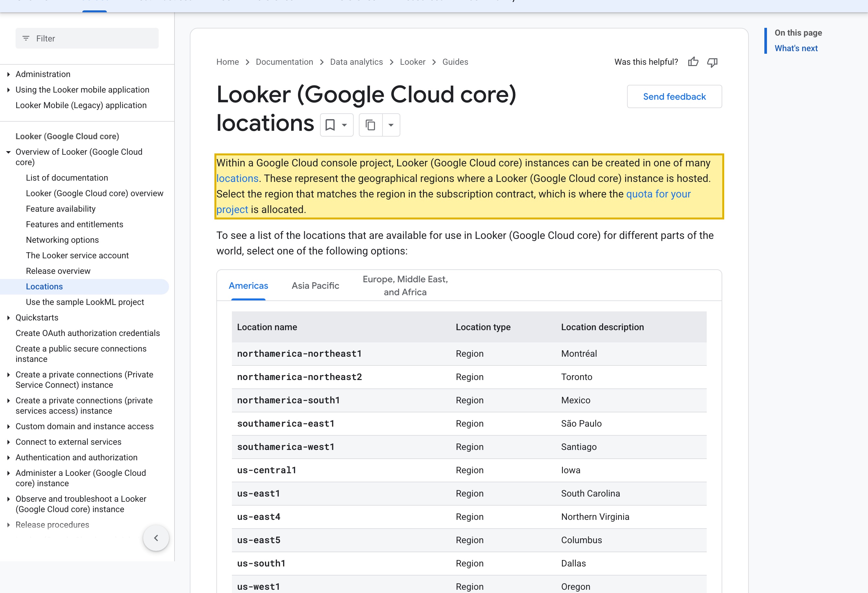The image size is (868, 593).
Task: Open Feature availability in sidebar
Action: [x=61, y=209]
